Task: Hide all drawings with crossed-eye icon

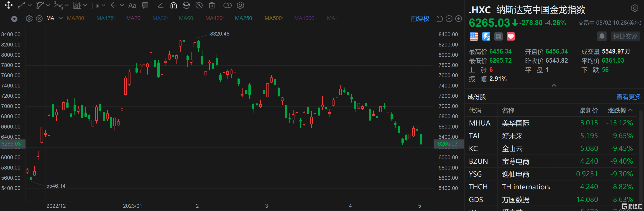Action: [x=199, y=5]
